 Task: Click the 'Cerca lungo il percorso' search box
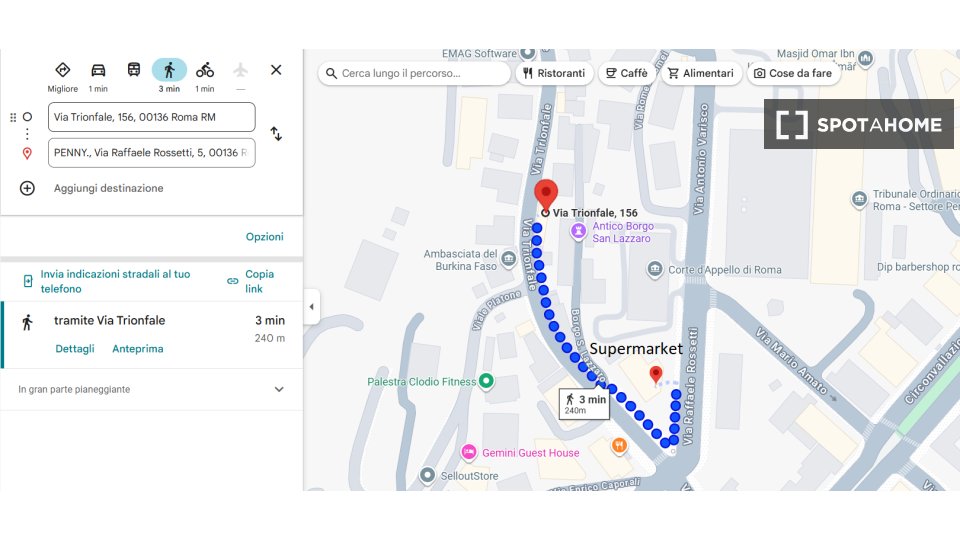pos(422,73)
